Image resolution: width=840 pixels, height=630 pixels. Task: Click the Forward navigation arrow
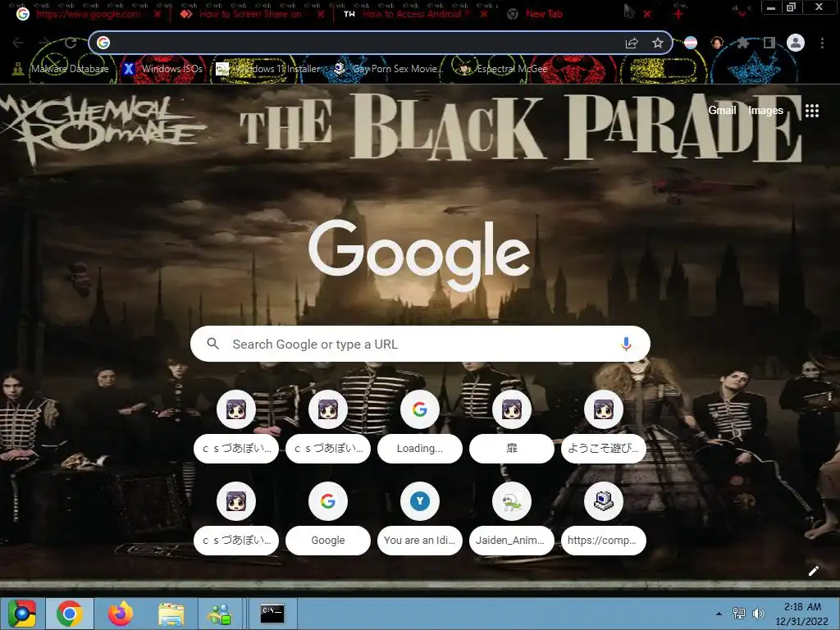click(x=44, y=43)
